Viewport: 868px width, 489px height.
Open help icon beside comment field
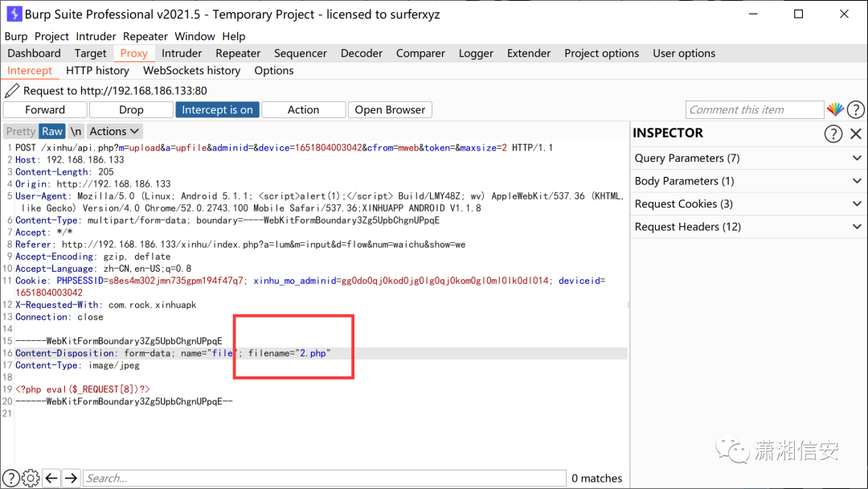(x=856, y=109)
